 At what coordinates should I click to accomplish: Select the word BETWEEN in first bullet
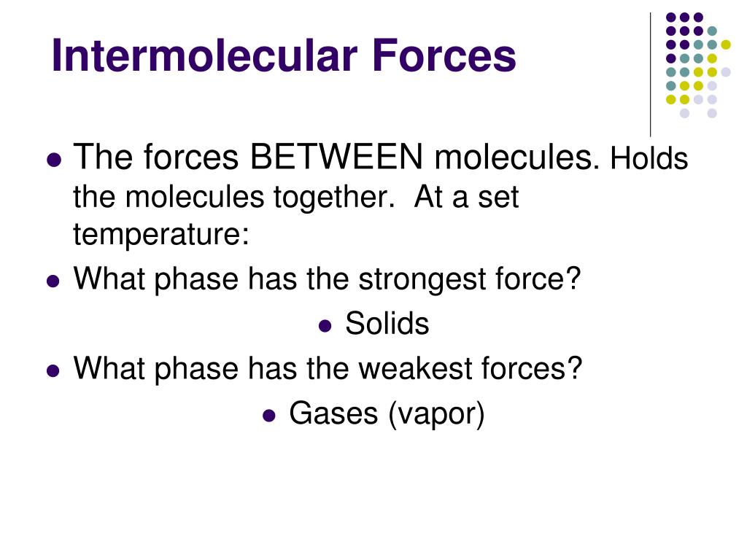pyautogui.click(x=336, y=156)
